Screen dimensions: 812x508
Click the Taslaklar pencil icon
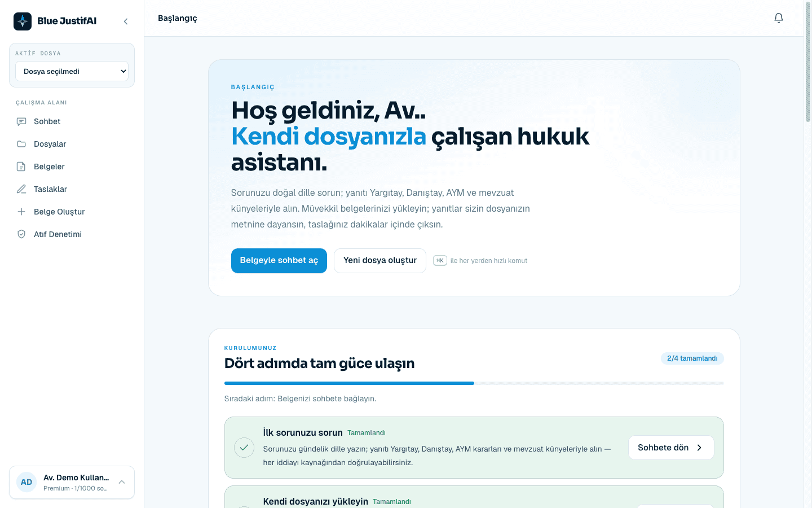coord(21,189)
